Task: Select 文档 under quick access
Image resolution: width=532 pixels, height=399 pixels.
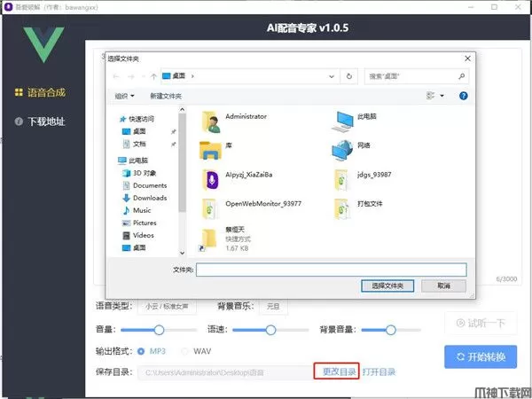Action: (135, 144)
